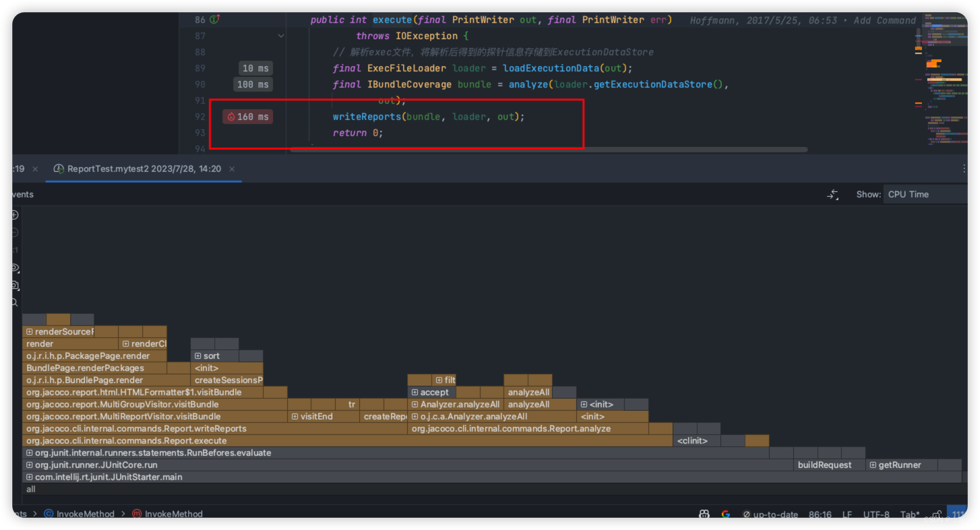
Task: Select the Report.execute flame frame
Action: (x=348, y=441)
